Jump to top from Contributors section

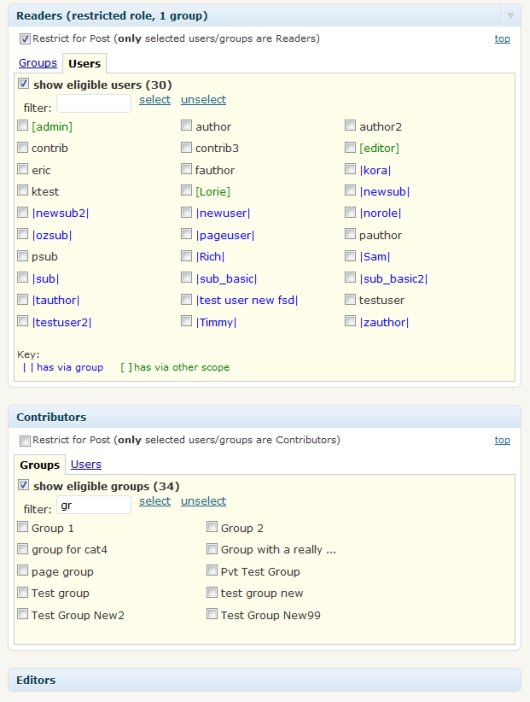tap(502, 440)
